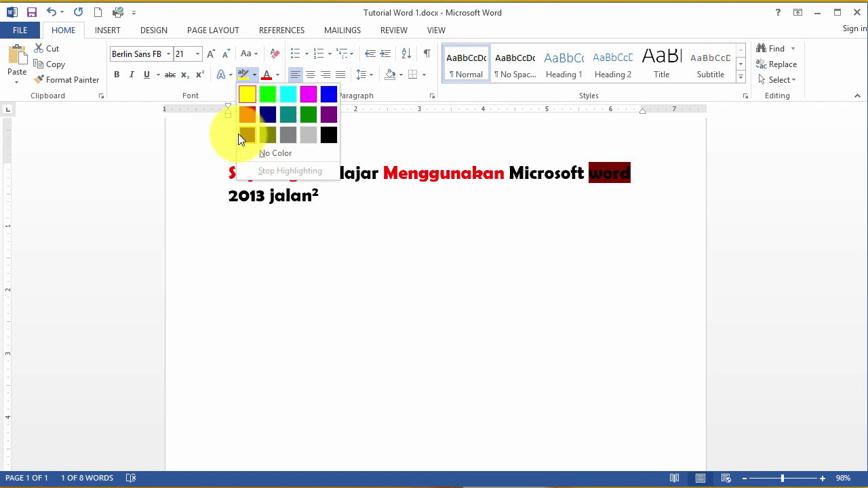Toggle Italic formatting

tap(132, 75)
